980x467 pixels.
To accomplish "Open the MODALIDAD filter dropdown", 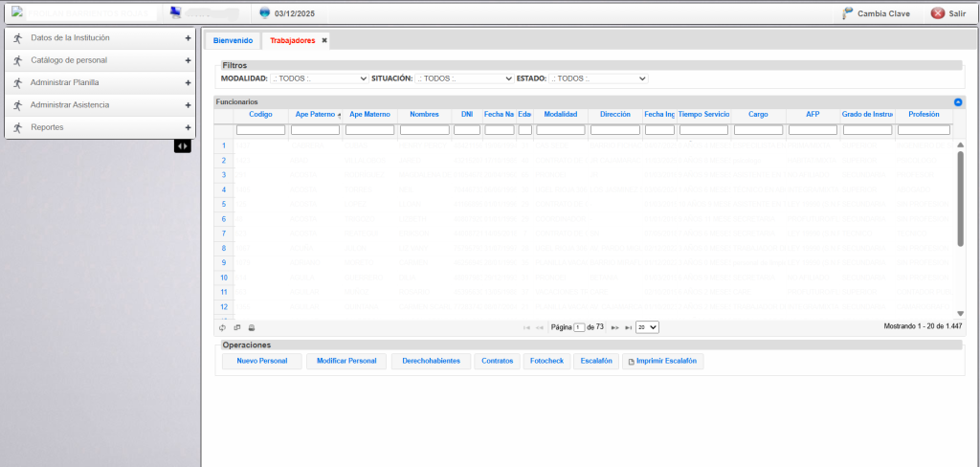I will [x=319, y=78].
